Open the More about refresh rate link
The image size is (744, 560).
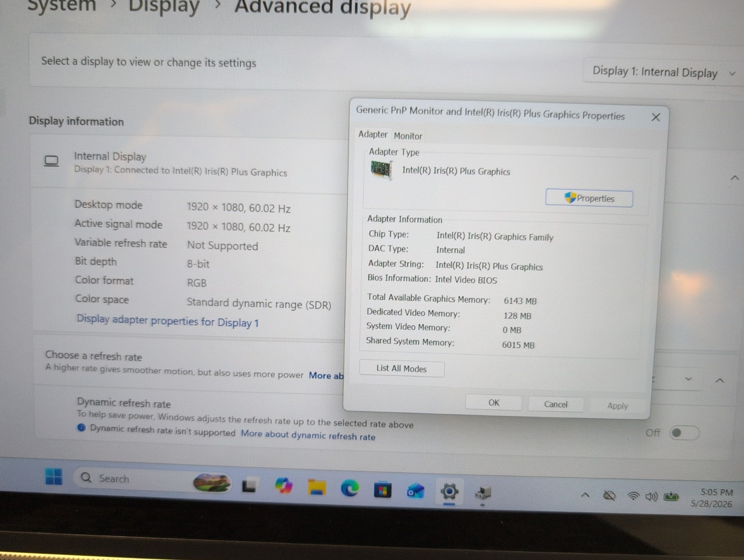[326, 376]
